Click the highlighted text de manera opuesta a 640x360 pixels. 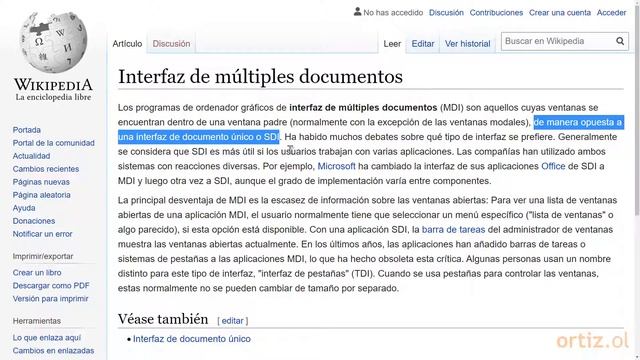pos(578,122)
